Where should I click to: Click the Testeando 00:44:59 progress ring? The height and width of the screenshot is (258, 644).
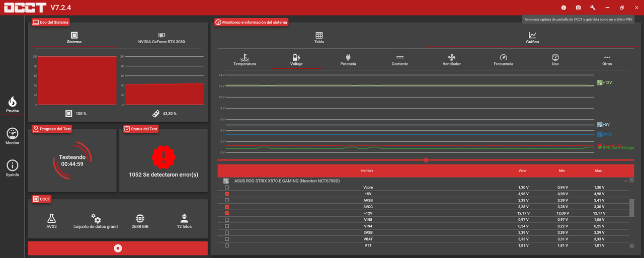pyautogui.click(x=72, y=160)
